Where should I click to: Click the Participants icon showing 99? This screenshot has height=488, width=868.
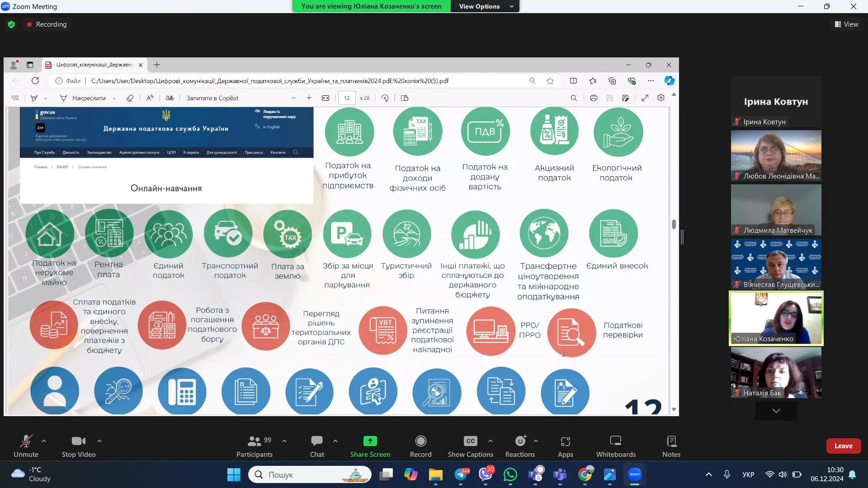click(255, 441)
